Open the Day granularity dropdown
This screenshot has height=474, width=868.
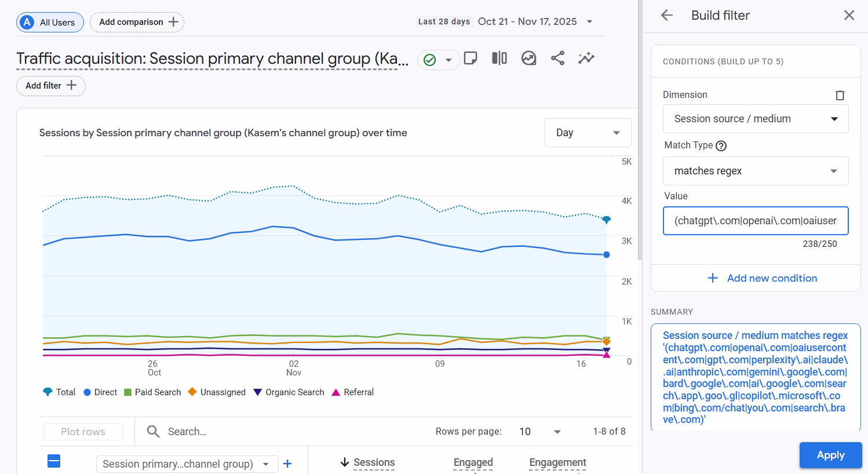588,133
